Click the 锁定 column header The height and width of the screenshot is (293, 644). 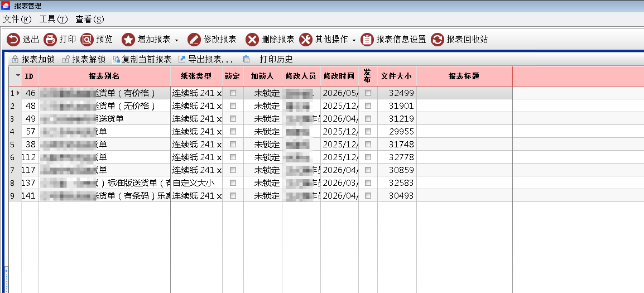[x=233, y=76]
